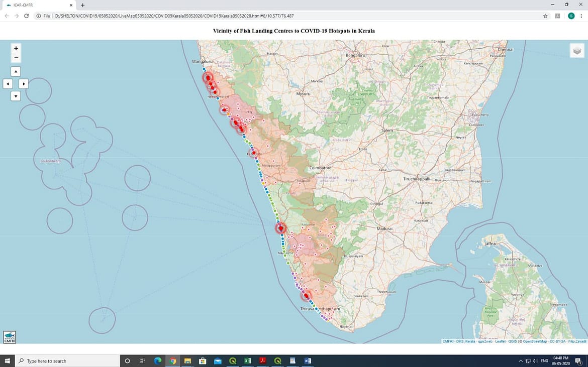This screenshot has width=588, height=367.
Task: Open the OpenStreetMap attribution link
Action: (535, 341)
